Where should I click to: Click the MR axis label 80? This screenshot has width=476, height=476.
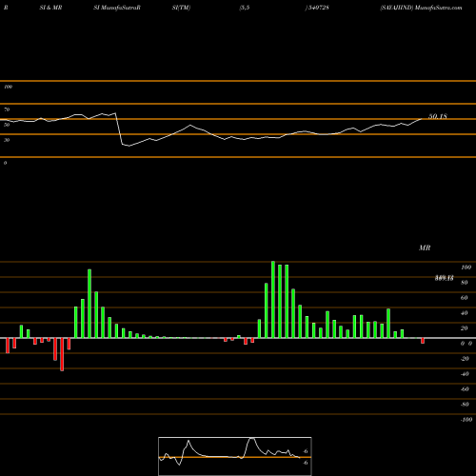point(465,283)
